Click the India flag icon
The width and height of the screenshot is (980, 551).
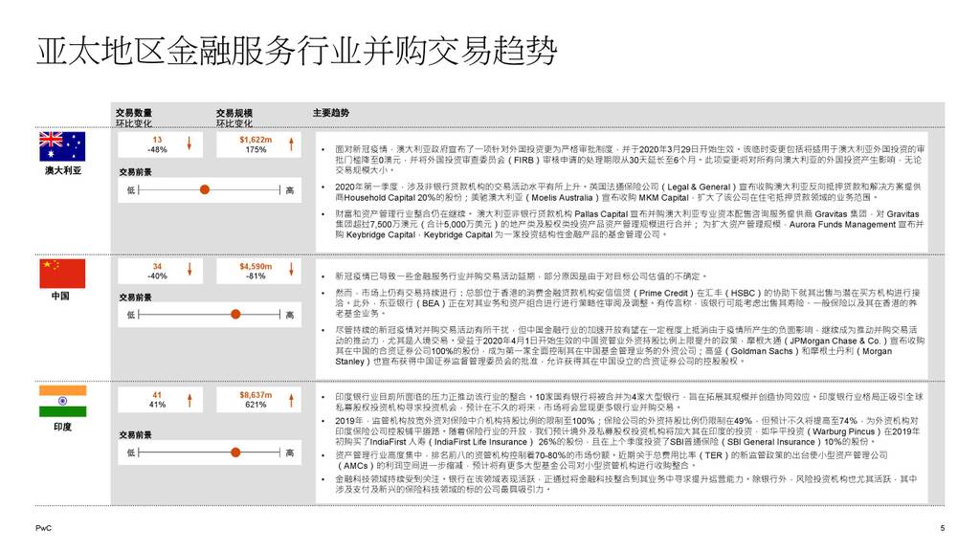62,401
